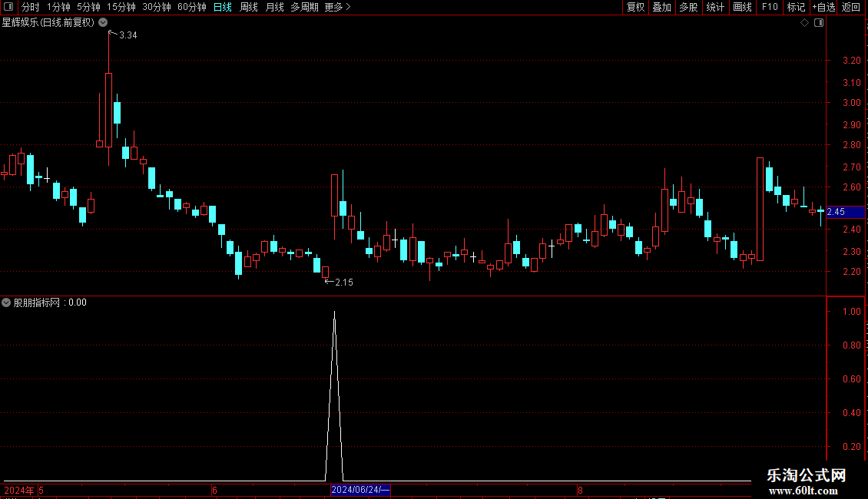Click the 2024/06/24 date marker
This screenshot has height=499, width=868.
(360, 490)
